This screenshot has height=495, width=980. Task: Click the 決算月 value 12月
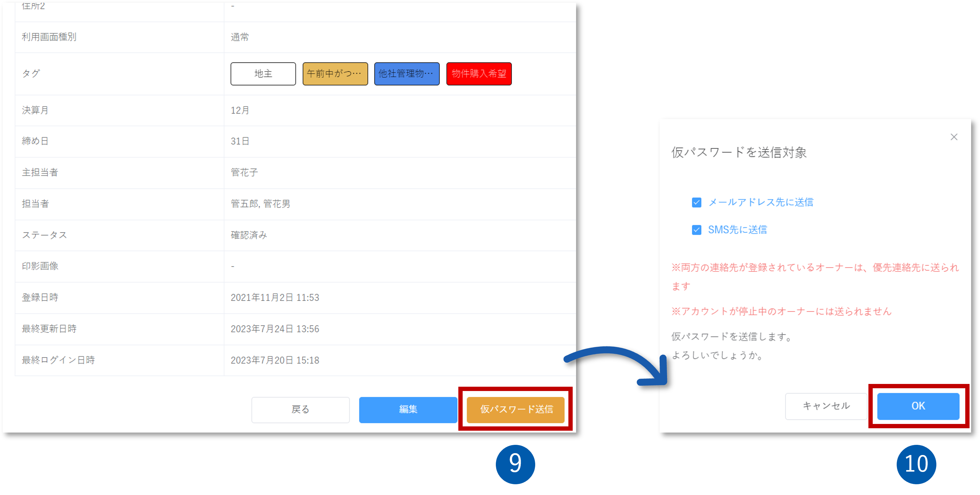coord(239,110)
